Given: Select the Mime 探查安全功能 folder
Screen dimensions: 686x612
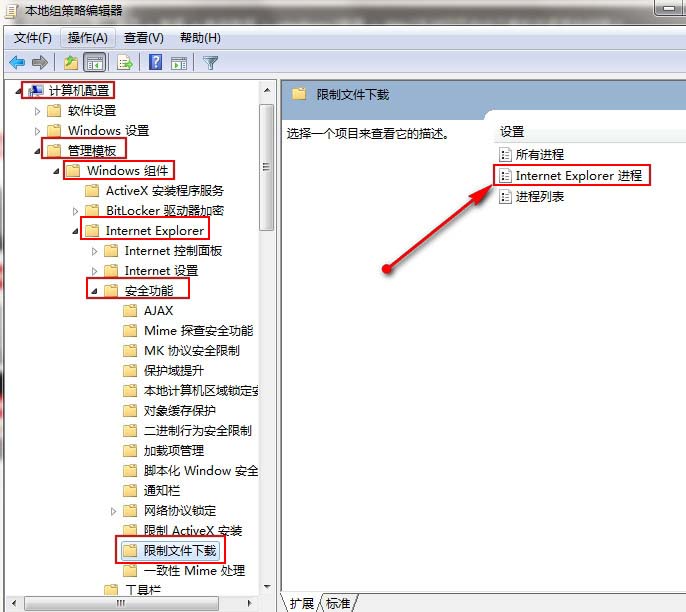Looking at the screenshot, I should tap(199, 331).
